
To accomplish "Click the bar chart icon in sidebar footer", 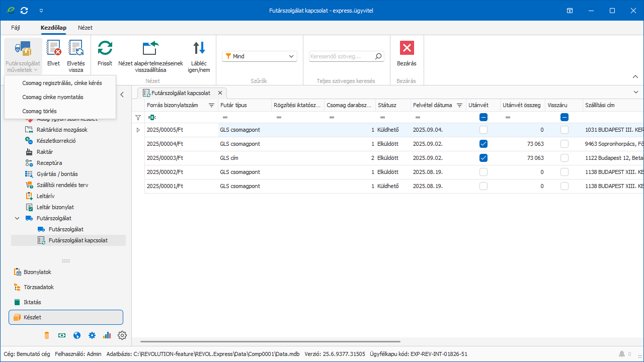I will (107, 335).
